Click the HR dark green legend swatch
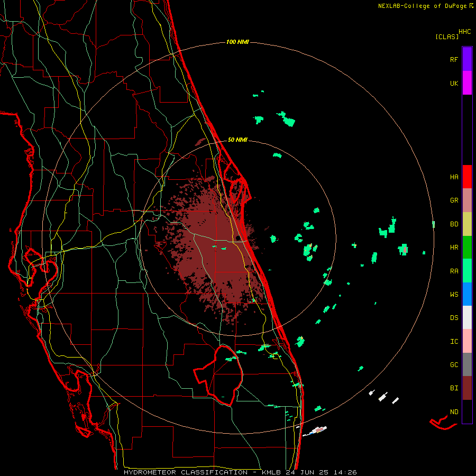Viewport: 476px width, 476px height. point(467,248)
